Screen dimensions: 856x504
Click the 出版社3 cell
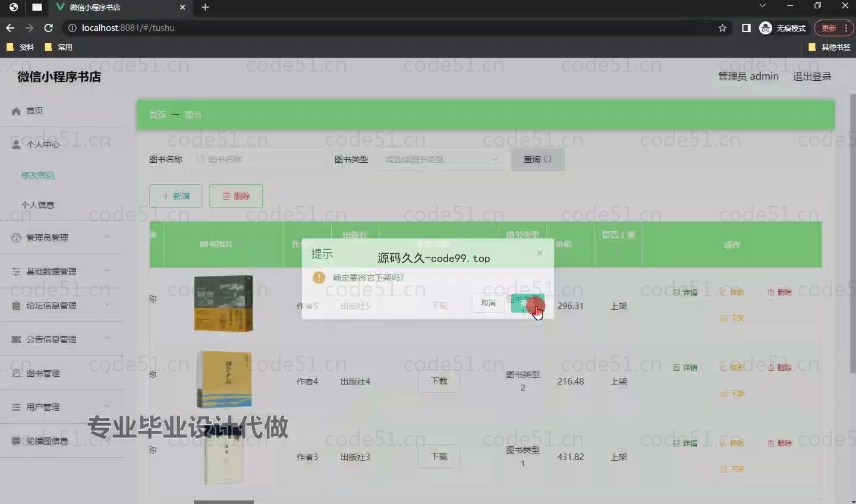(x=355, y=456)
